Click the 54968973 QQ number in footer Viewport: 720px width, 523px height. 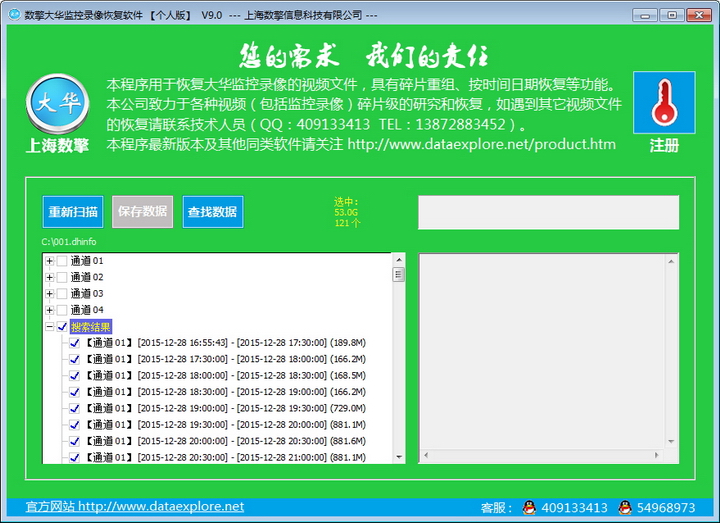coord(666,507)
